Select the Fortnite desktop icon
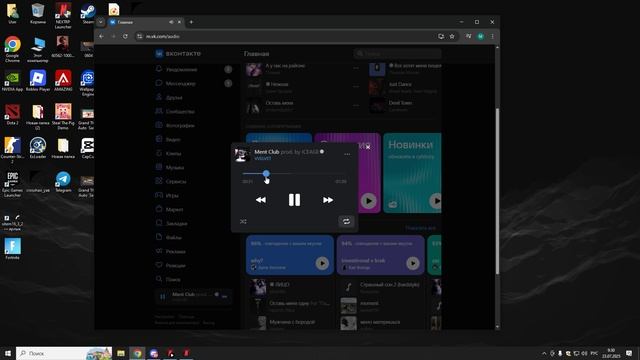640x360 pixels. (12, 249)
